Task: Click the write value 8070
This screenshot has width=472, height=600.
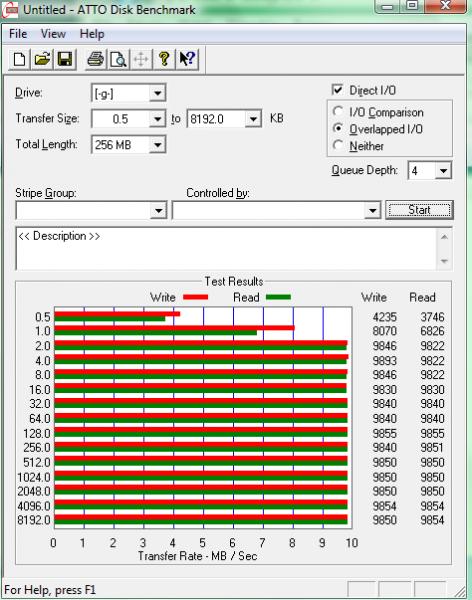Action: (384, 331)
